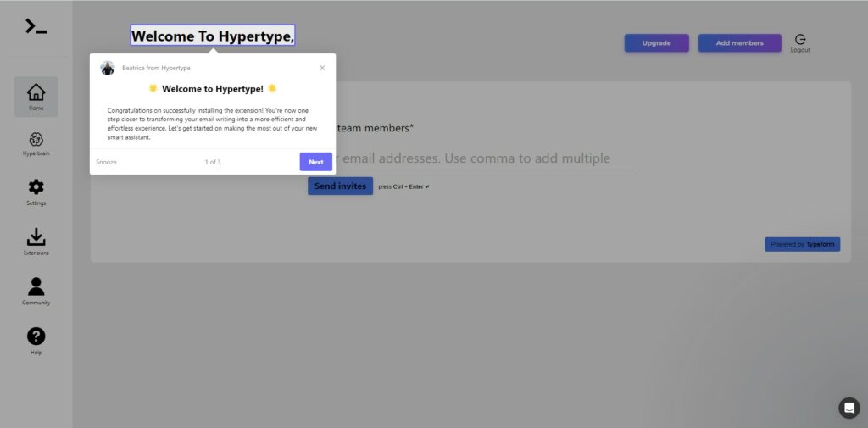Click Beatrice's avatar in the popup

(x=108, y=68)
